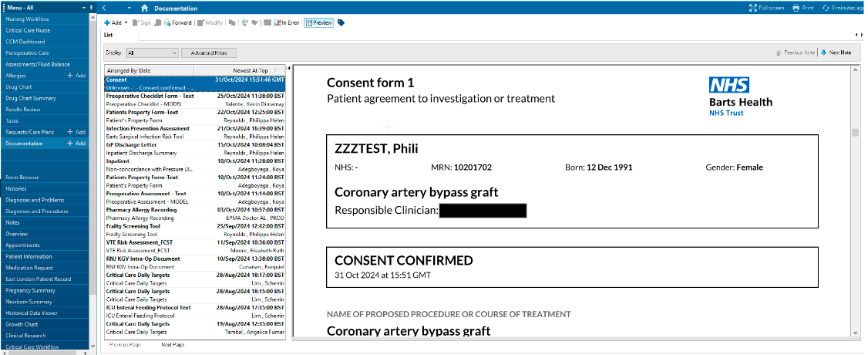Open Drug Chart from the menu

[x=19, y=87]
